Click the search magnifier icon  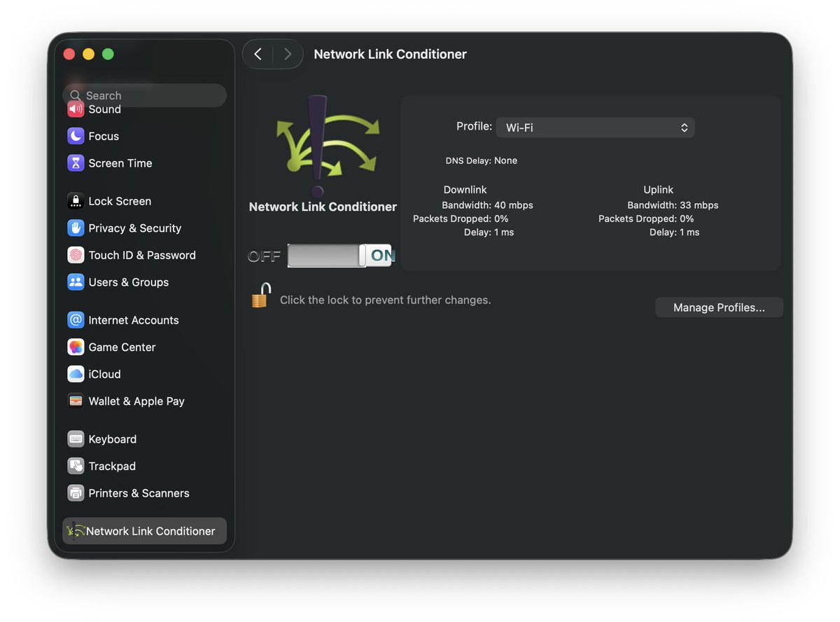coord(76,95)
